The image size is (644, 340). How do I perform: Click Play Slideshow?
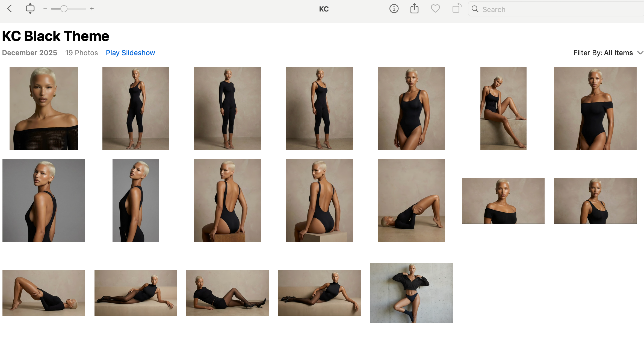(x=130, y=52)
